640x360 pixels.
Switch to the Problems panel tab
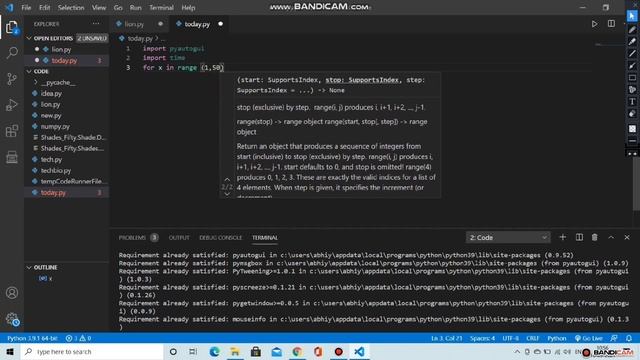point(138,238)
